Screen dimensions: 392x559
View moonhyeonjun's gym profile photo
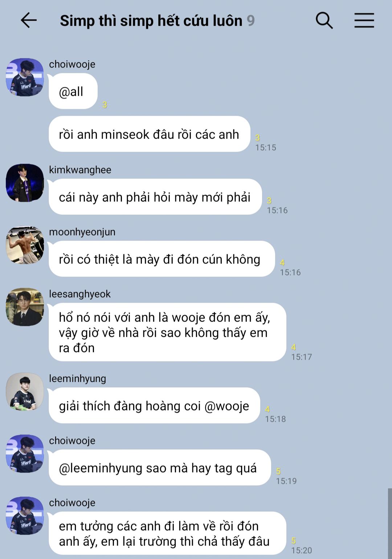[x=25, y=245]
